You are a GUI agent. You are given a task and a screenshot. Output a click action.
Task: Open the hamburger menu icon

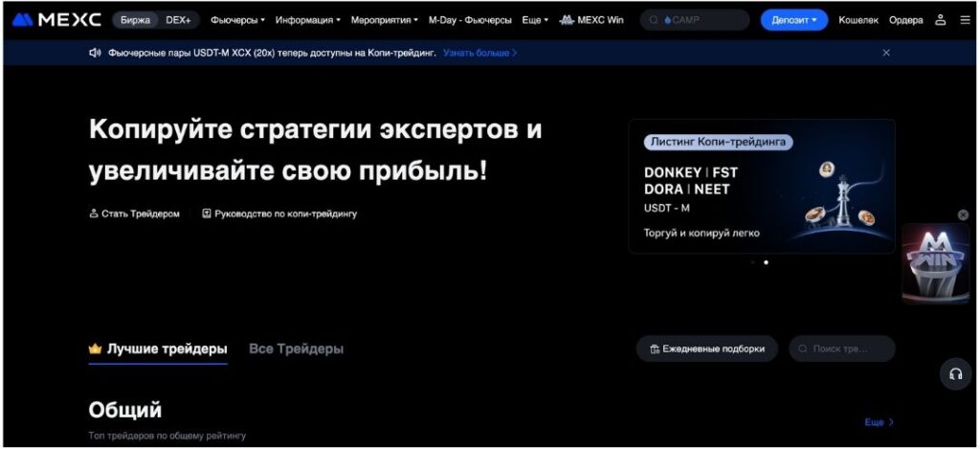[x=965, y=20]
